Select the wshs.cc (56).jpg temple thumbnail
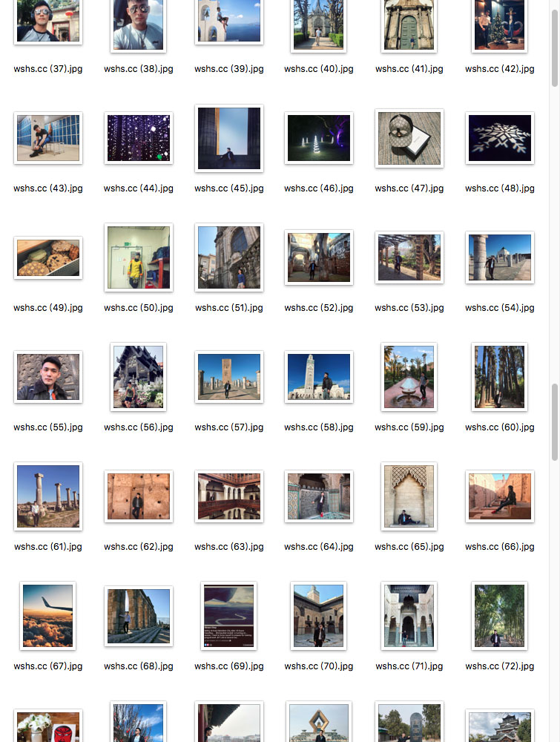This screenshot has width=560, height=742. [139, 377]
